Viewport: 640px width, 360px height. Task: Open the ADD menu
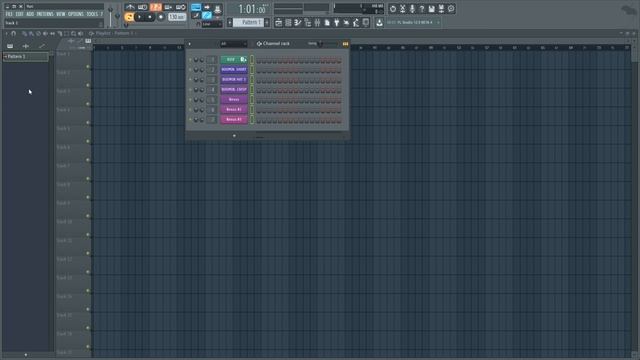[x=30, y=14]
